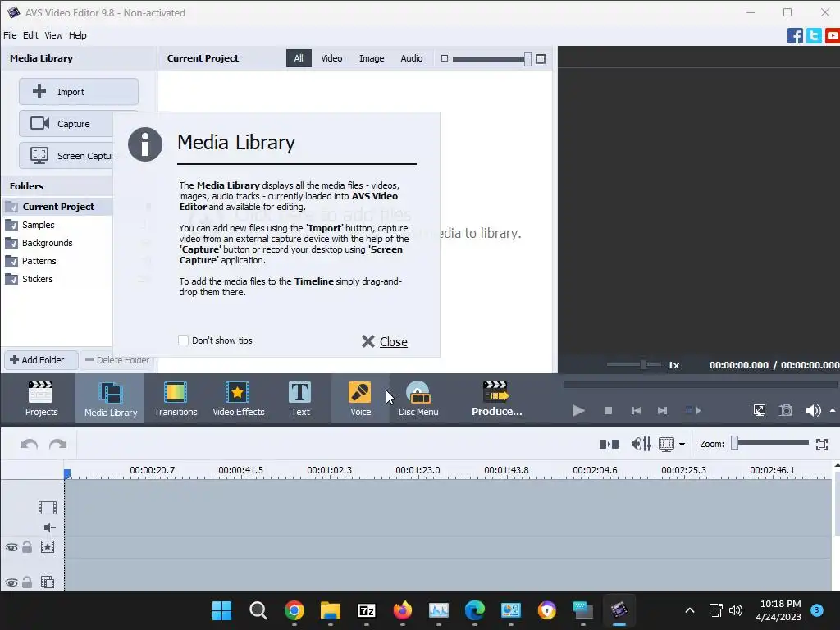Open the Twitter page icon

[x=814, y=36]
